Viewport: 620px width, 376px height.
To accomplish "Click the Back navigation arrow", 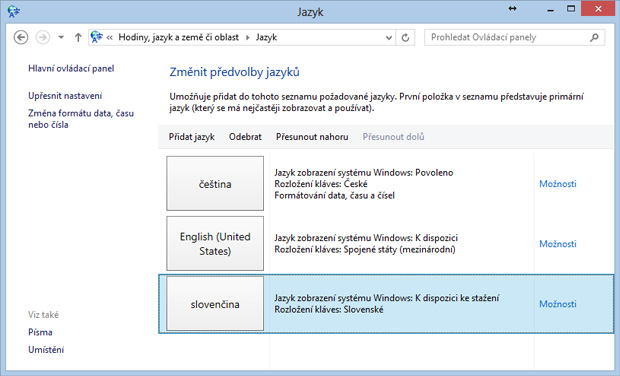I will [21, 38].
